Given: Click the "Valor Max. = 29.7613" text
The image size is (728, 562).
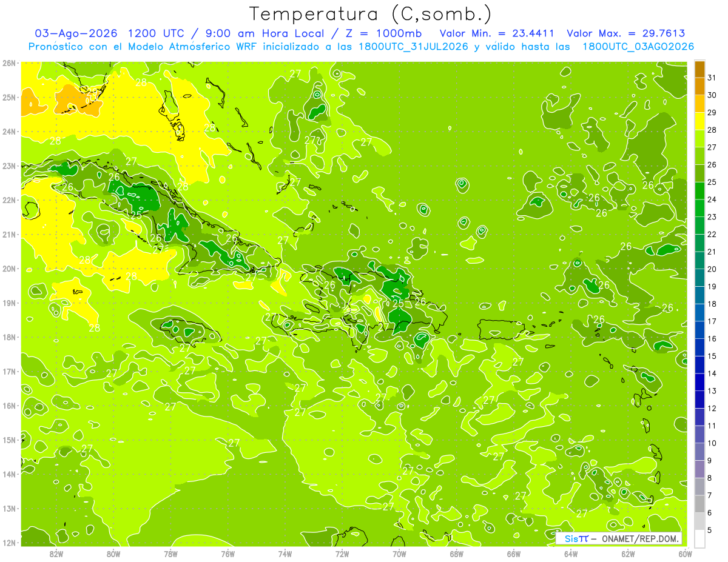Looking at the screenshot, I should [x=626, y=33].
